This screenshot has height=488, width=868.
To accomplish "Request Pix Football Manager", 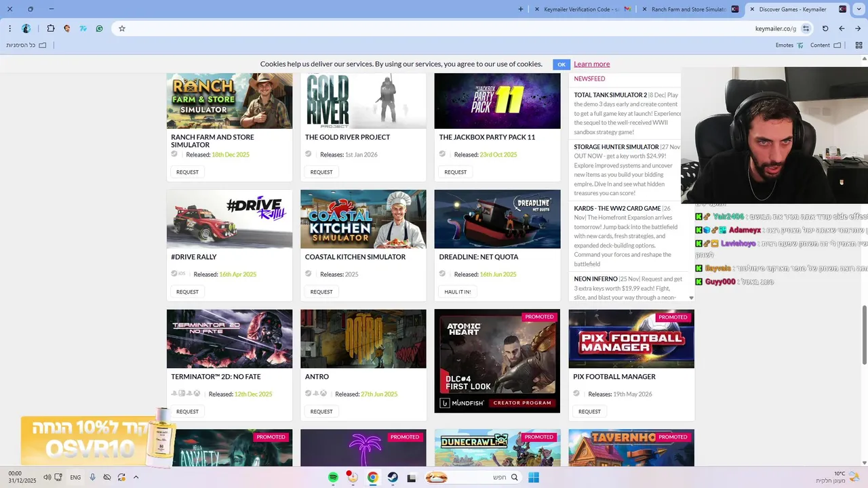I will pos(589,411).
